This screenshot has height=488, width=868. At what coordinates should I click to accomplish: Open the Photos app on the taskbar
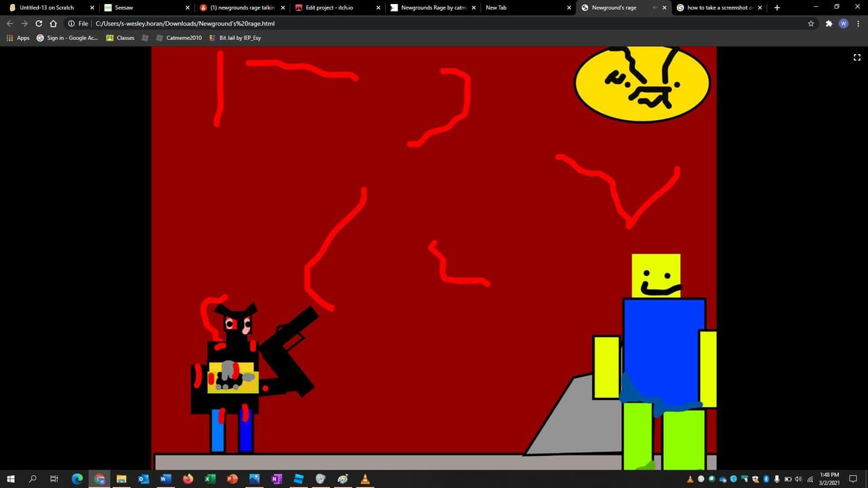pos(254,479)
